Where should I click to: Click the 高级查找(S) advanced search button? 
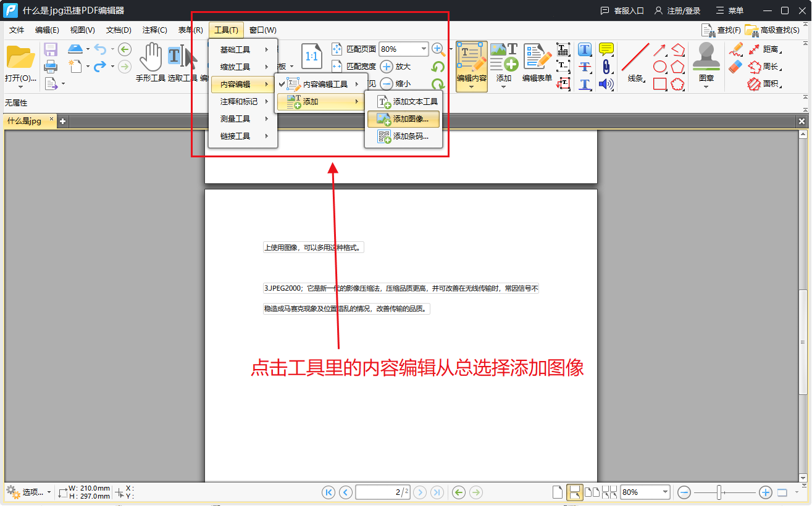tap(772, 30)
